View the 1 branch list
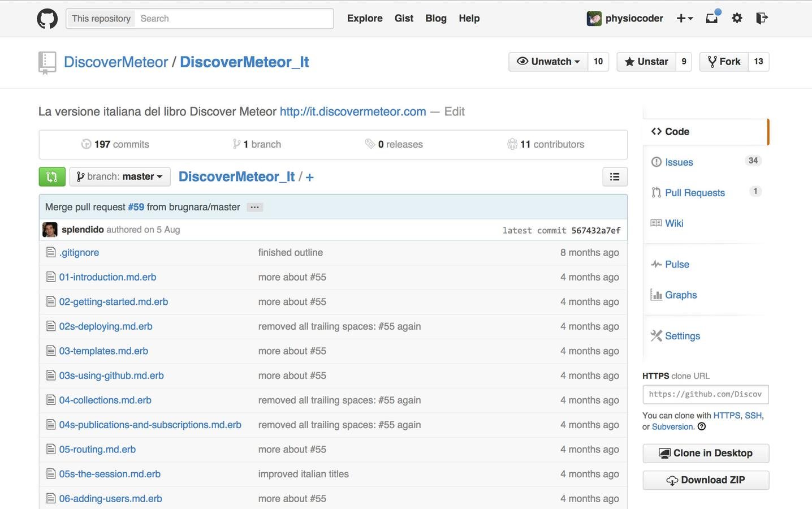 [x=257, y=144]
